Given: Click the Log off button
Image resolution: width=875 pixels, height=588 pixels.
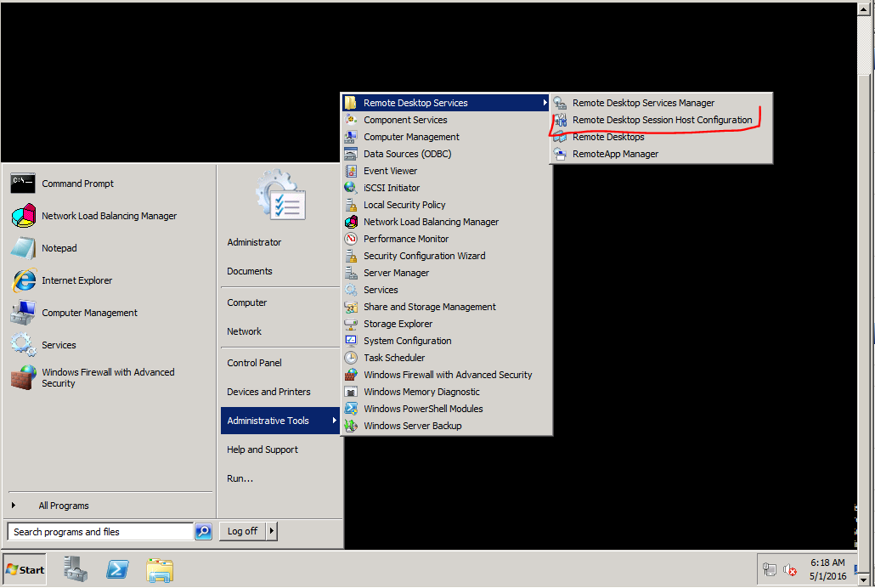Looking at the screenshot, I should (243, 531).
